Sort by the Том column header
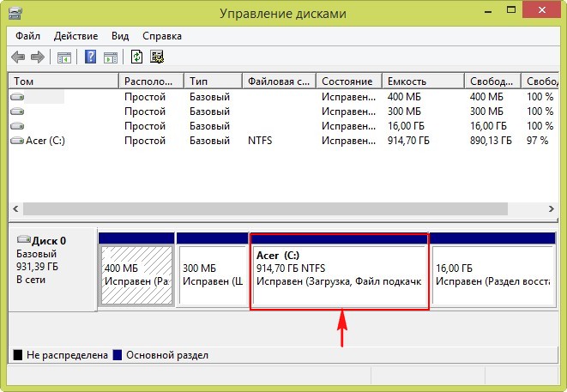 point(63,81)
